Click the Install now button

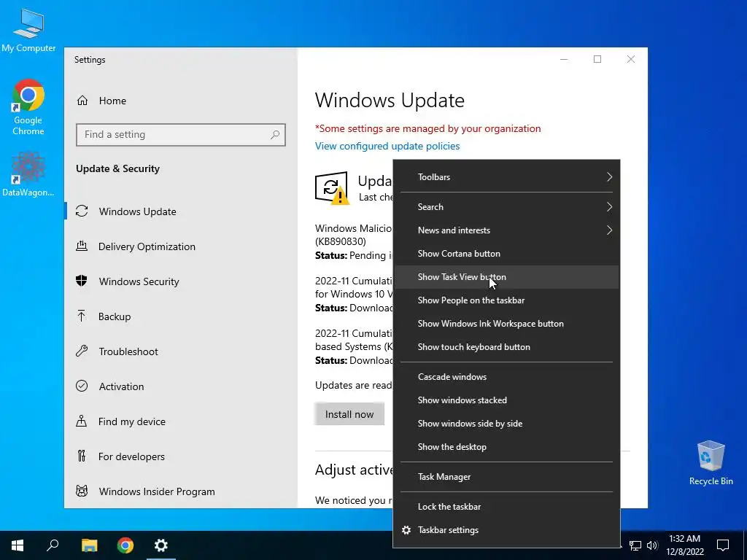(349, 414)
